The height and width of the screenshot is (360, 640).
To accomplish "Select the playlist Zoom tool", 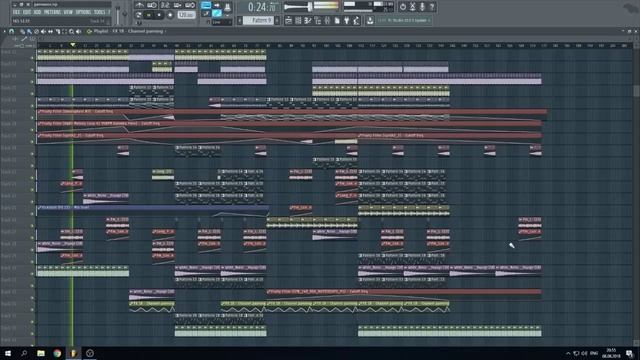I will click(71, 31).
